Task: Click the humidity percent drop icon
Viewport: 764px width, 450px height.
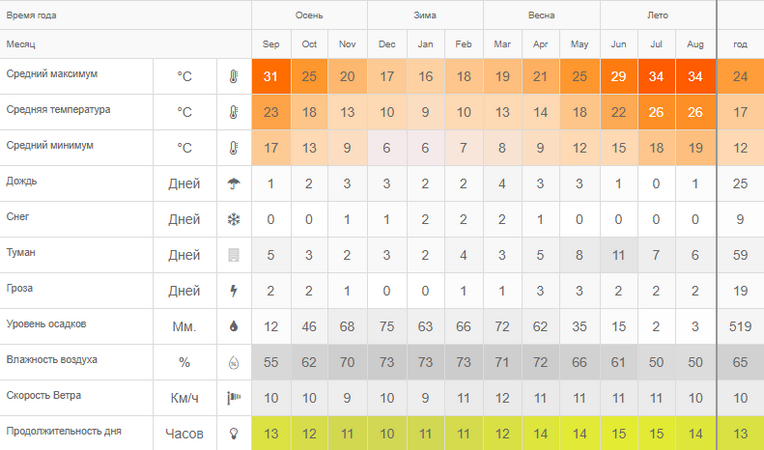Action: [x=234, y=362]
